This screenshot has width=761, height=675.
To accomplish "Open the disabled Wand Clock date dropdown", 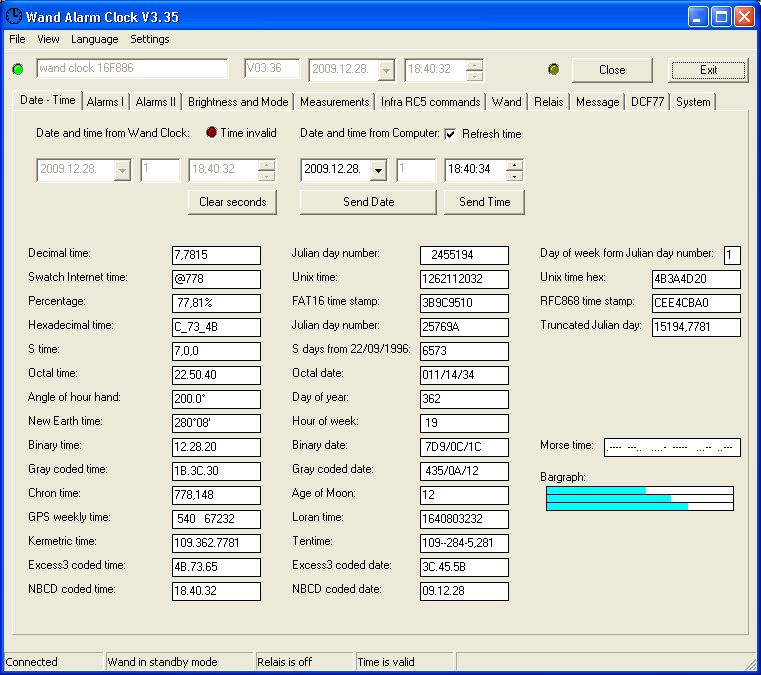I will pyautogui.click(x=122, y=170).
